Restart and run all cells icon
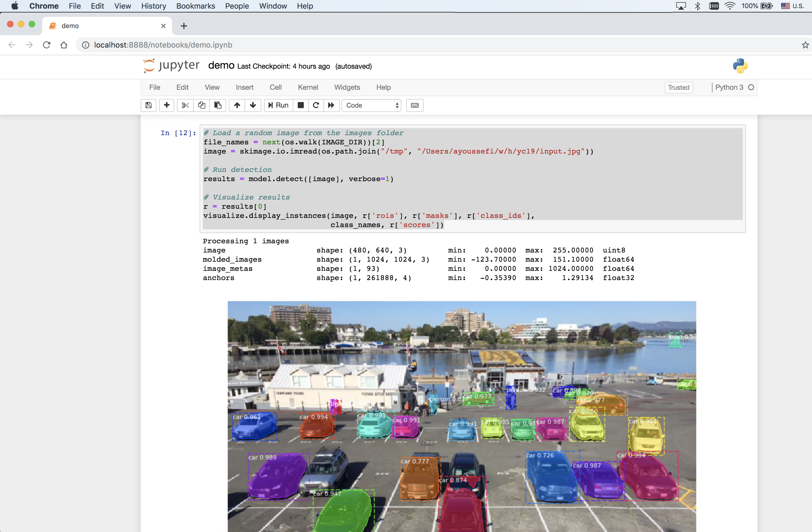The height and width of the screenshot is (532, 812). pos(331,105)
